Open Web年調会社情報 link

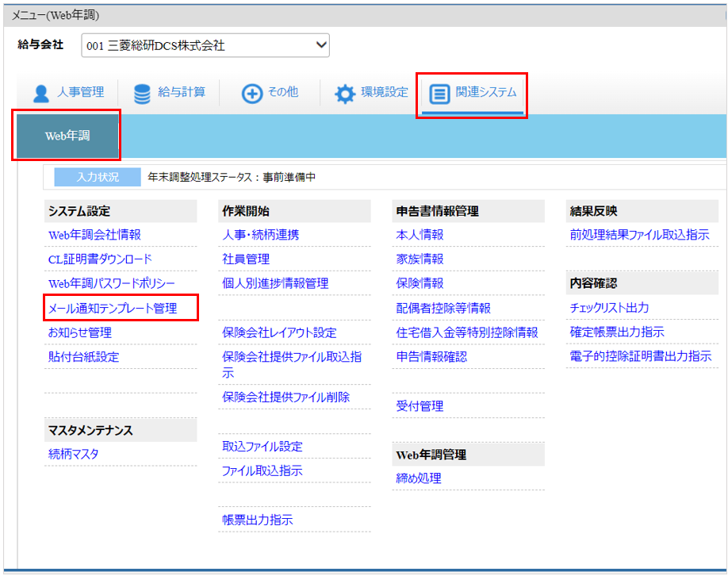[x=94, y=235]
